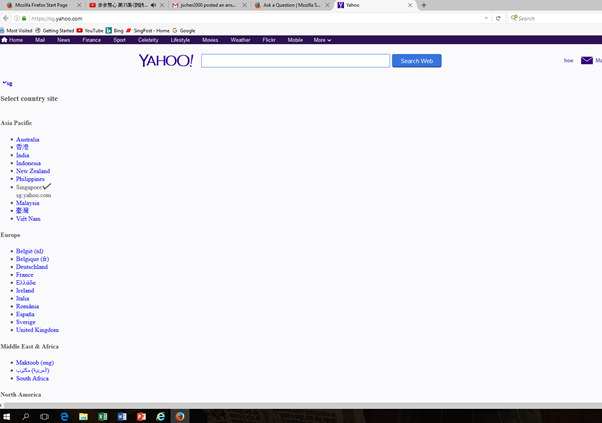This screenshot has width=602, height=423.
Task: Open Movies in the Yahoo navigation bar
Action: (x=210, y=40)
